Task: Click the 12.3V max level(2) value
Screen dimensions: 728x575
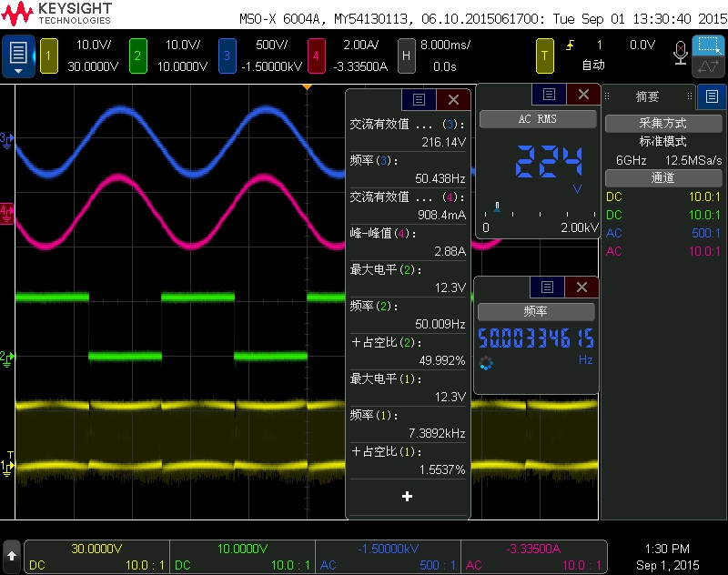Action: click(450, 287)
